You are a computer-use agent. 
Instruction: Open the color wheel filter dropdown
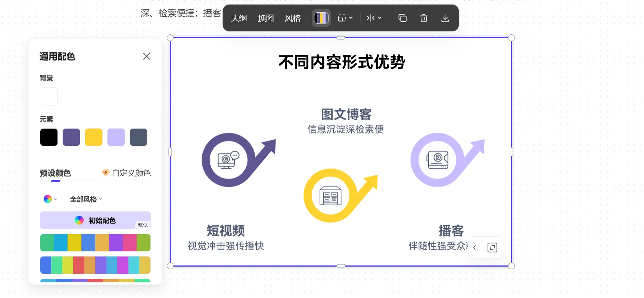[50, 199]
